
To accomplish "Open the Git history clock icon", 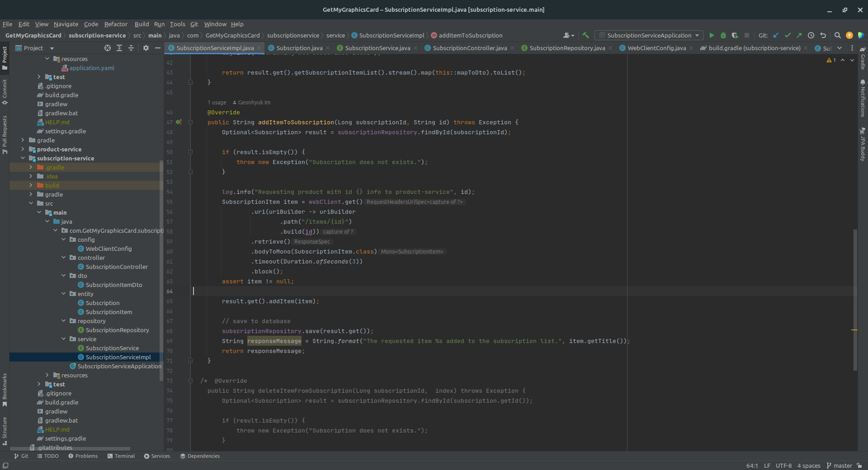I will [811, 35].
